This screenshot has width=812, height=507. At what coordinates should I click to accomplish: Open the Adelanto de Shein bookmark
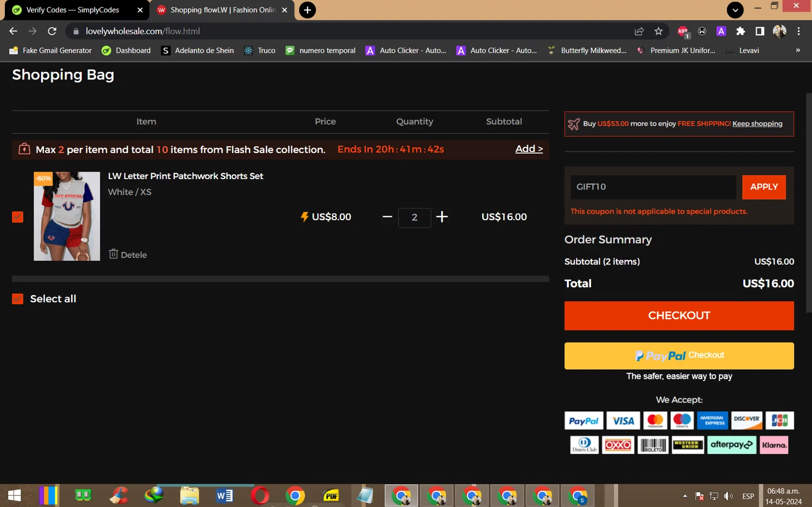point(198,50)
